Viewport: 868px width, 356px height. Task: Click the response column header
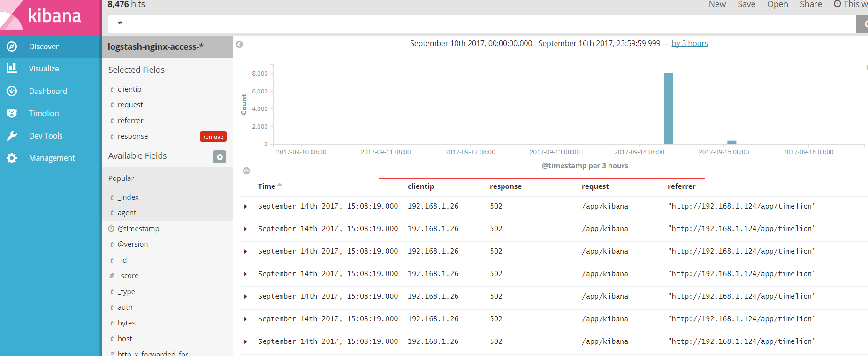tap(506, 186)
